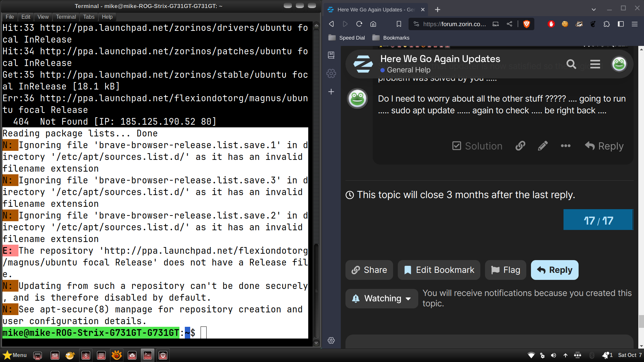
Task: Open the terminal Tabs menu
Action: 89,17
